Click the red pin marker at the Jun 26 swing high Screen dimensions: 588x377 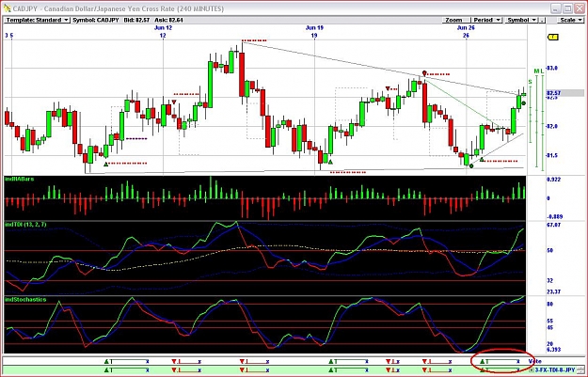pos(424,73)
